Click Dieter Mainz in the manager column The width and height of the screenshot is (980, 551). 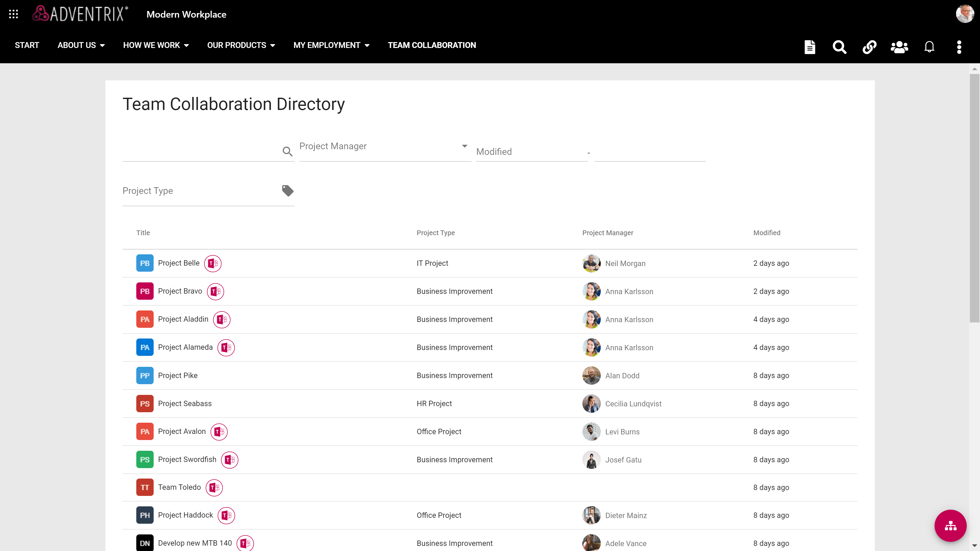(626, 516)
